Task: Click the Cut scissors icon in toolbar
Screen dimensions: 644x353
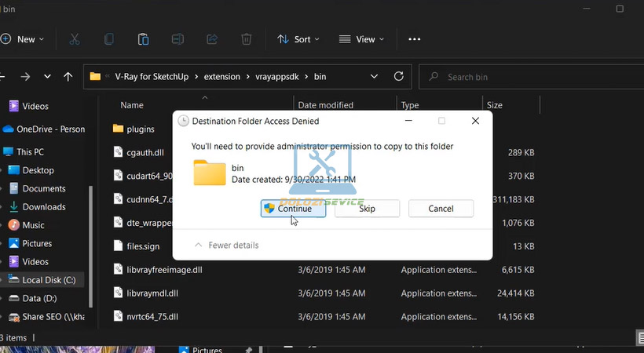Action: [75, 39]
